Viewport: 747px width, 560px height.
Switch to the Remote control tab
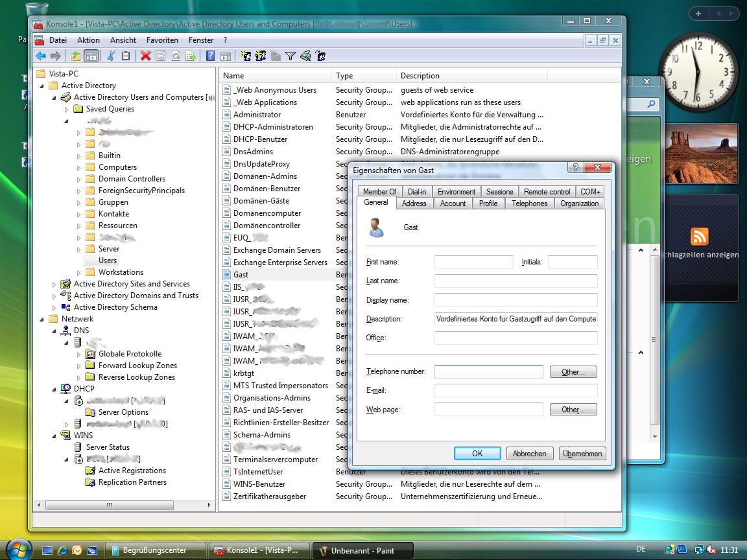(547, 191)
